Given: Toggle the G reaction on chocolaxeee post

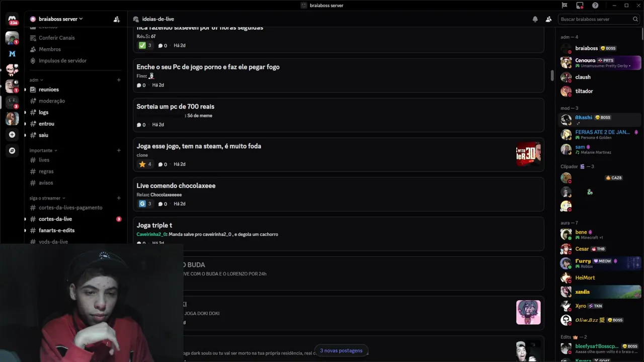Looking at the screenshot, I should (x=145, y=204).
